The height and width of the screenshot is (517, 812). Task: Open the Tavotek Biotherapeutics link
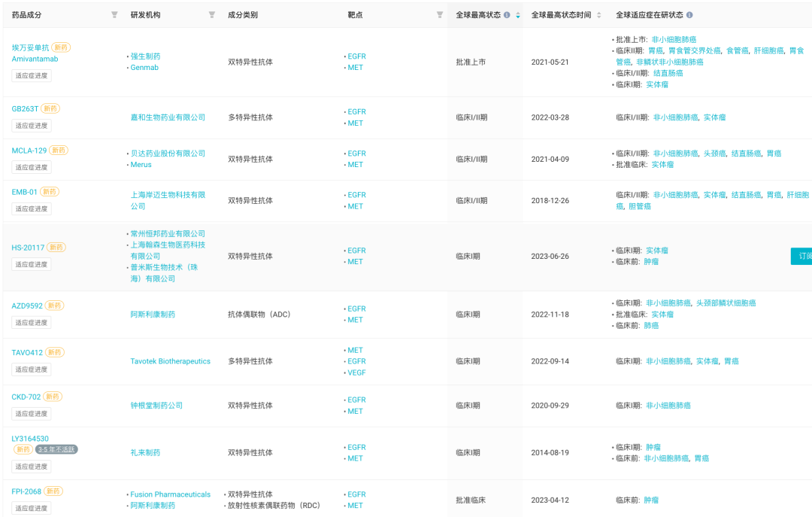pyautogui.click(x=171, y=361)
